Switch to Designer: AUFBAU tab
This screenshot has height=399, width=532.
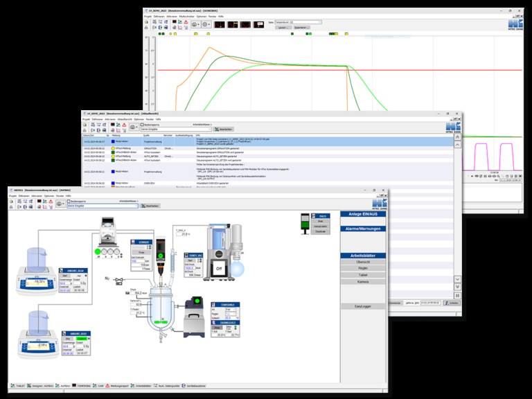click(40, 386)
